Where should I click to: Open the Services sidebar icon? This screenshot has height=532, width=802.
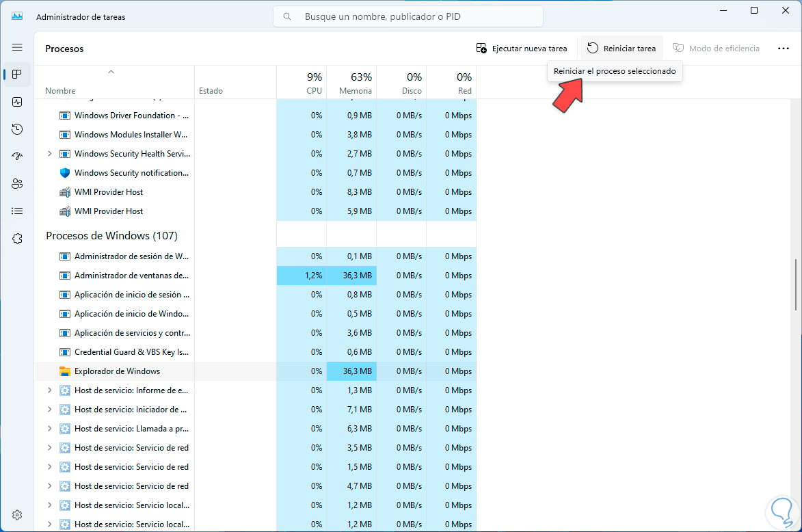click(17, 239)
